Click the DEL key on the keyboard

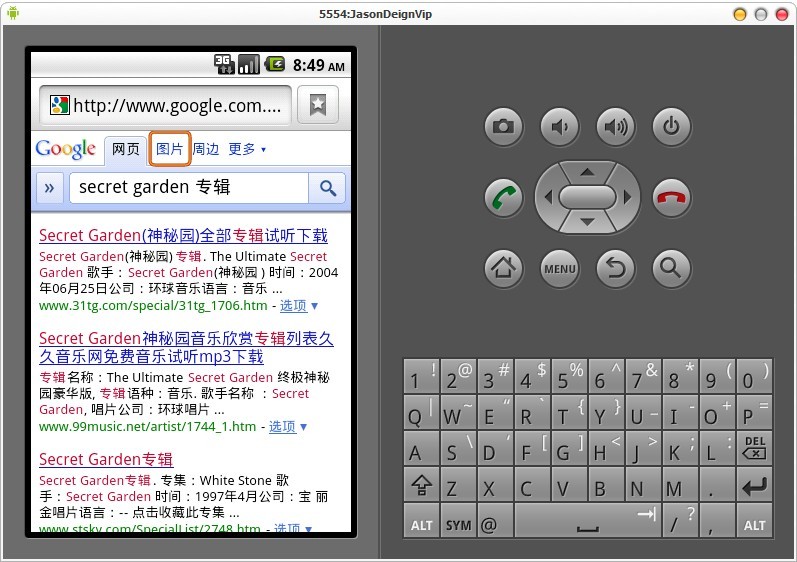754,448
